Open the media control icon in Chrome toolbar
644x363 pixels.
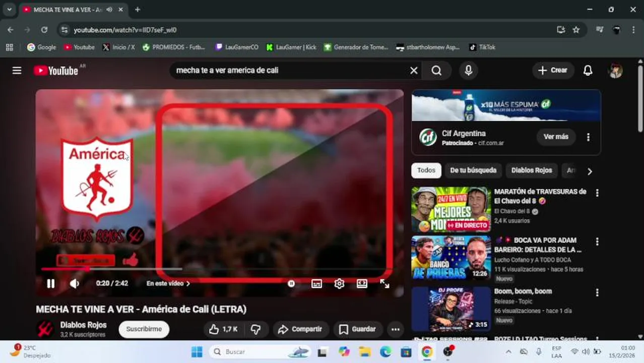(600, 30)
